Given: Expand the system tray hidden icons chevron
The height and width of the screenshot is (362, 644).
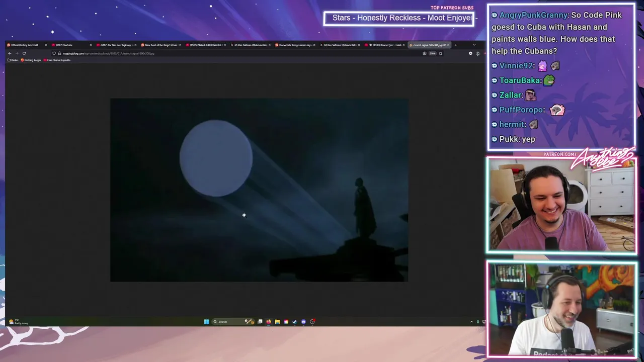Looking at the screenshot, I should (x=471, y=322).
